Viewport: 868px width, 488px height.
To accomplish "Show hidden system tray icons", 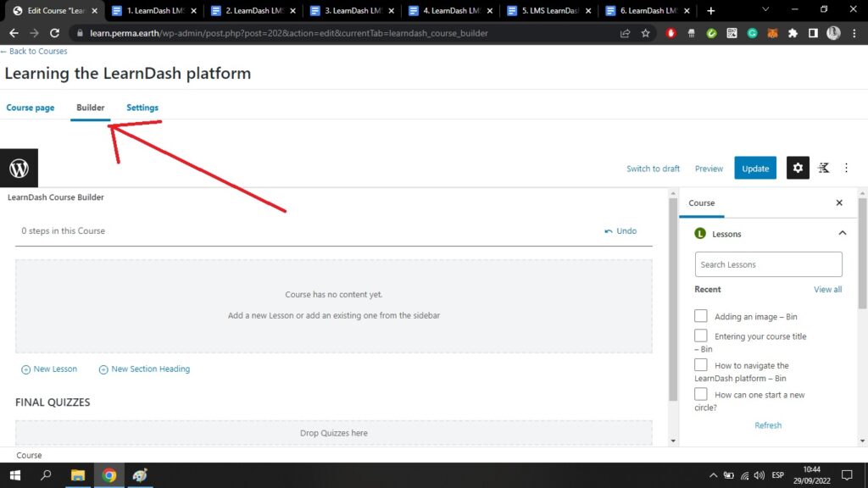I will coord(714,475).
